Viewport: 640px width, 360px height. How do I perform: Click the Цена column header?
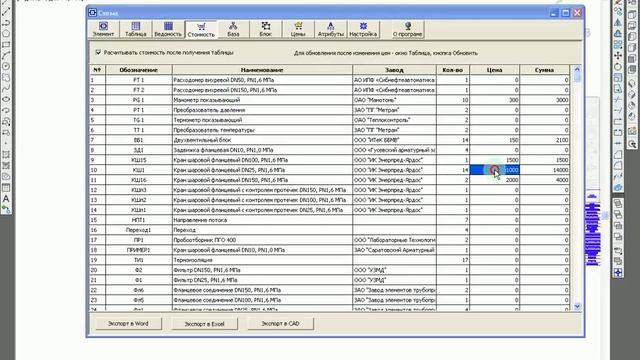coord(494,70)
